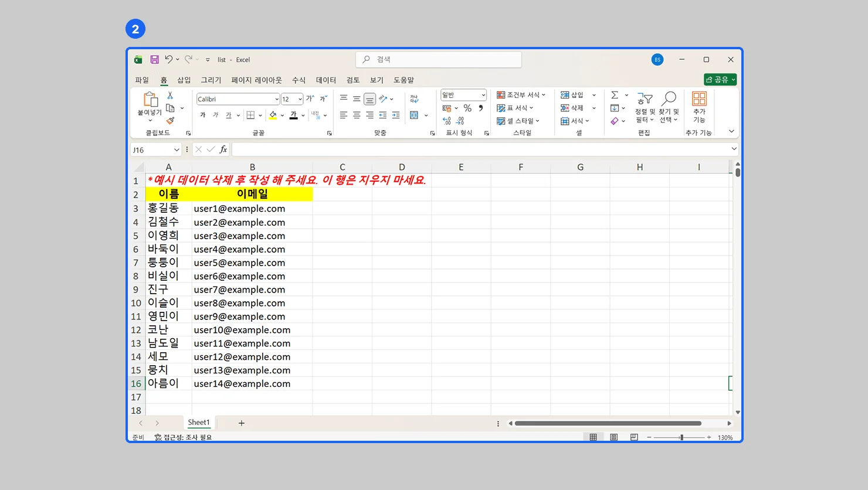Image resolution: width=868 pixels, height=490 pixels.
Task: Click the Cut scissors icon
Action: (170, 96)
